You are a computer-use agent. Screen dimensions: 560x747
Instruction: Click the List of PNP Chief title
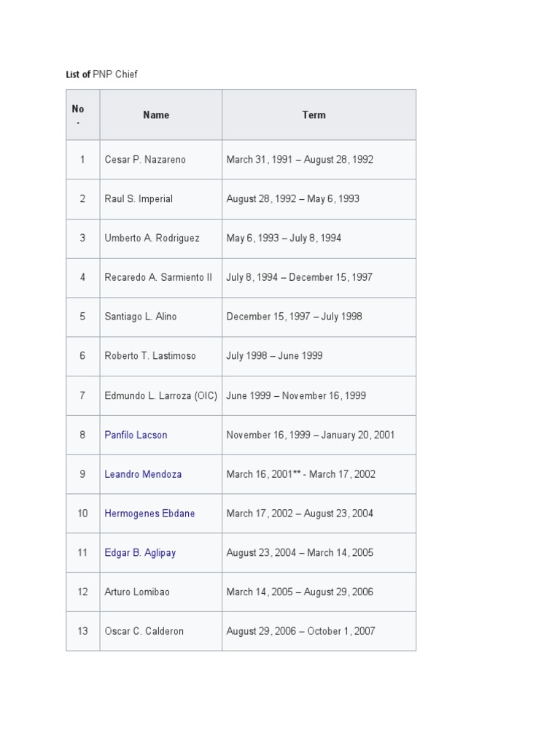101,74
